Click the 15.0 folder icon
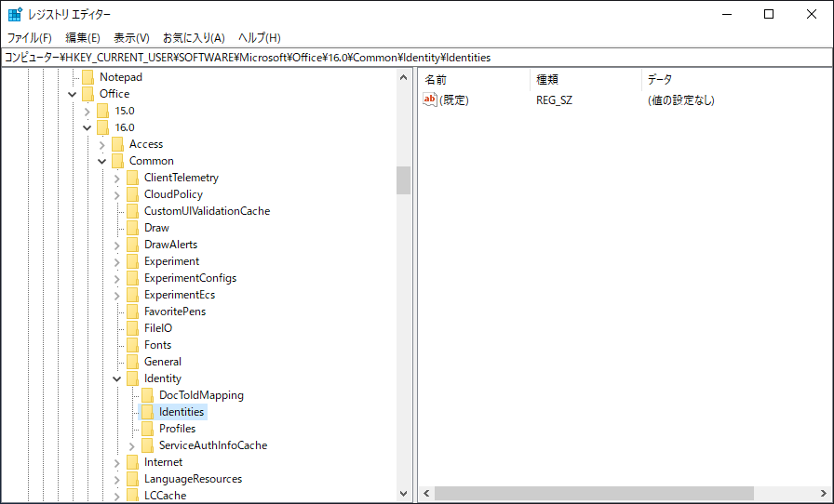The height and width of the screenshot is (504, 834). point(103,111)
